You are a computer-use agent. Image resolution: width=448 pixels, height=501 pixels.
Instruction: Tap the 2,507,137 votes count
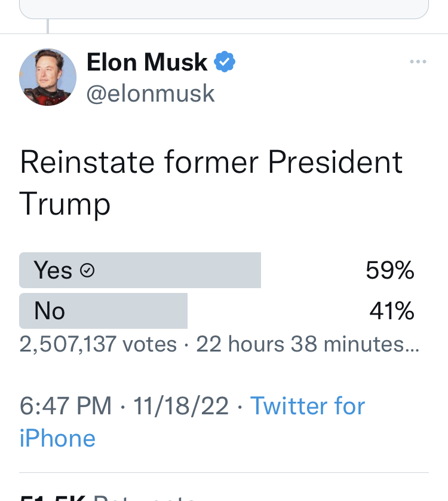[x=98, y=344]
